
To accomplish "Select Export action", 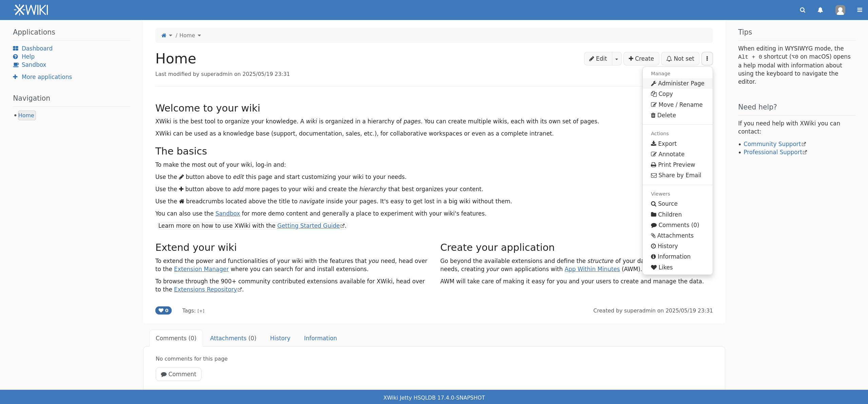I will [677, 144].
